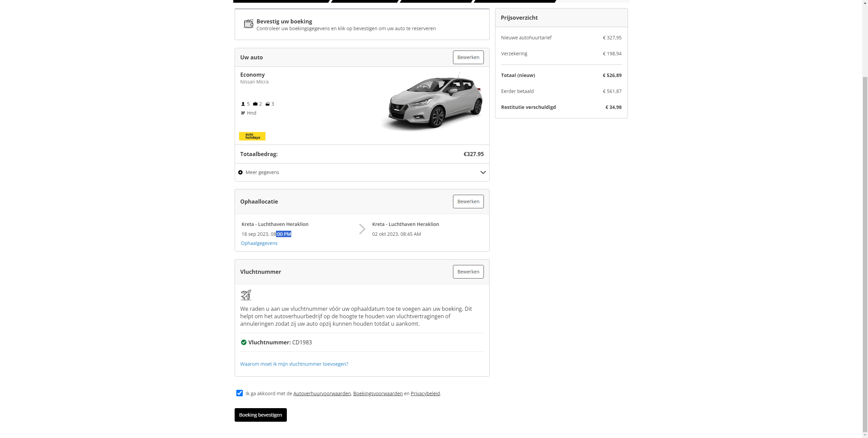The image size is (868, 438).
Task: Open the Ophaalgegevens link
Action: tap(259, 243)
